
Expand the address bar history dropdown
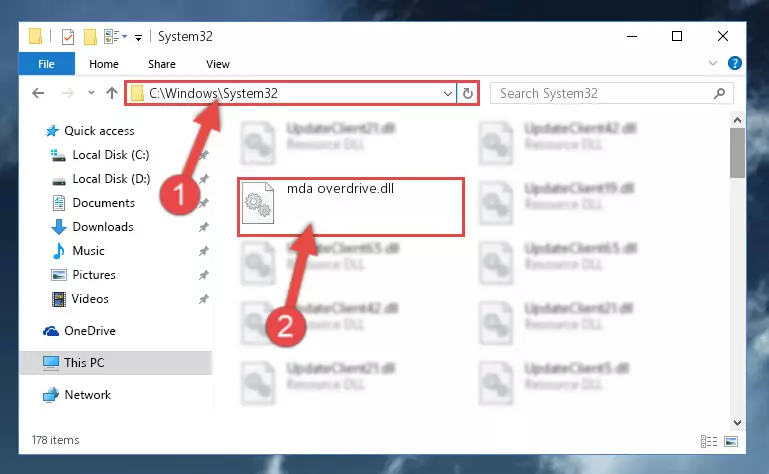(447, 93)
